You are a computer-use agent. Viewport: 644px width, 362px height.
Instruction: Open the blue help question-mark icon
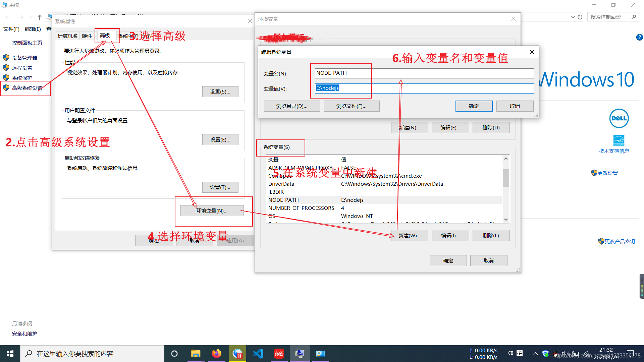639,37
